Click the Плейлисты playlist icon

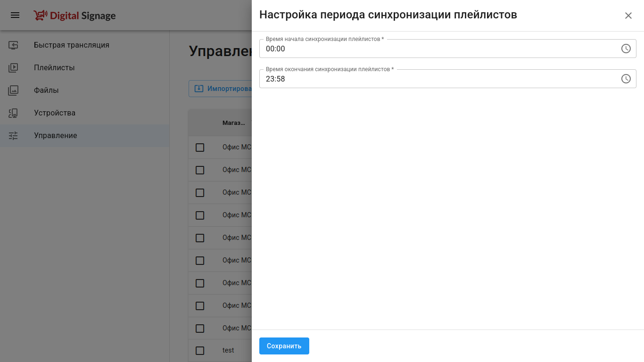13,68
